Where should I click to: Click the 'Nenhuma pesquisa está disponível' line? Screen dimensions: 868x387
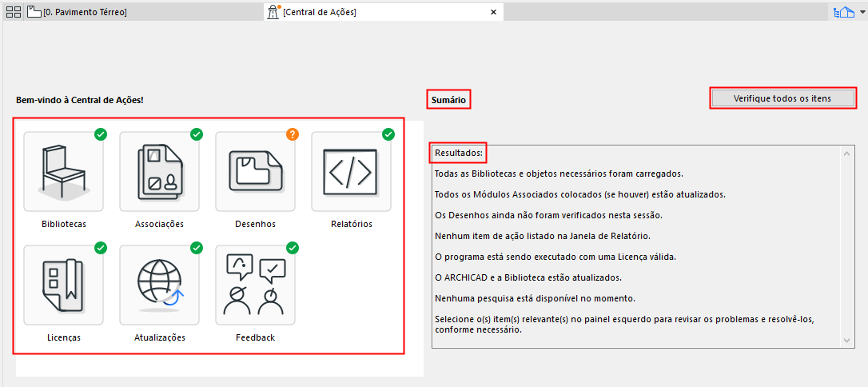click(x=535, y=298)
